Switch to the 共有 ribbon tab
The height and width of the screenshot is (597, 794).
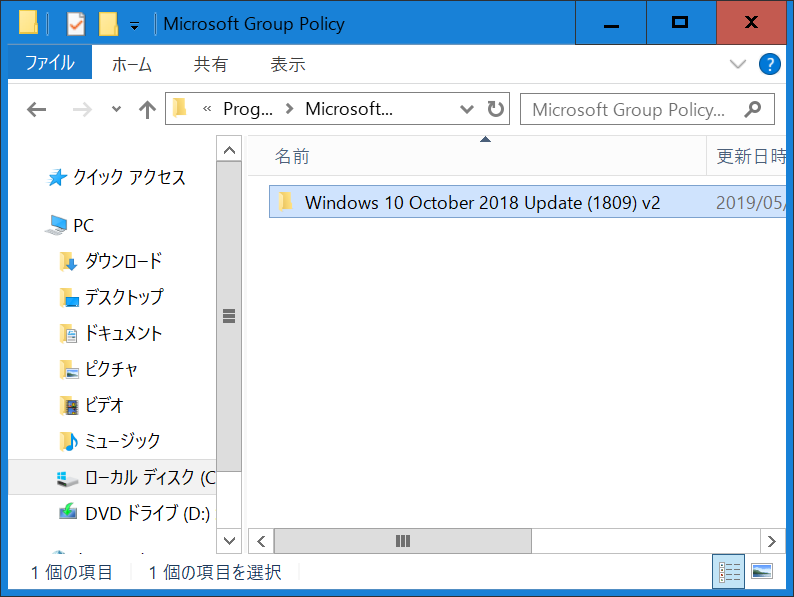(211, 64)
